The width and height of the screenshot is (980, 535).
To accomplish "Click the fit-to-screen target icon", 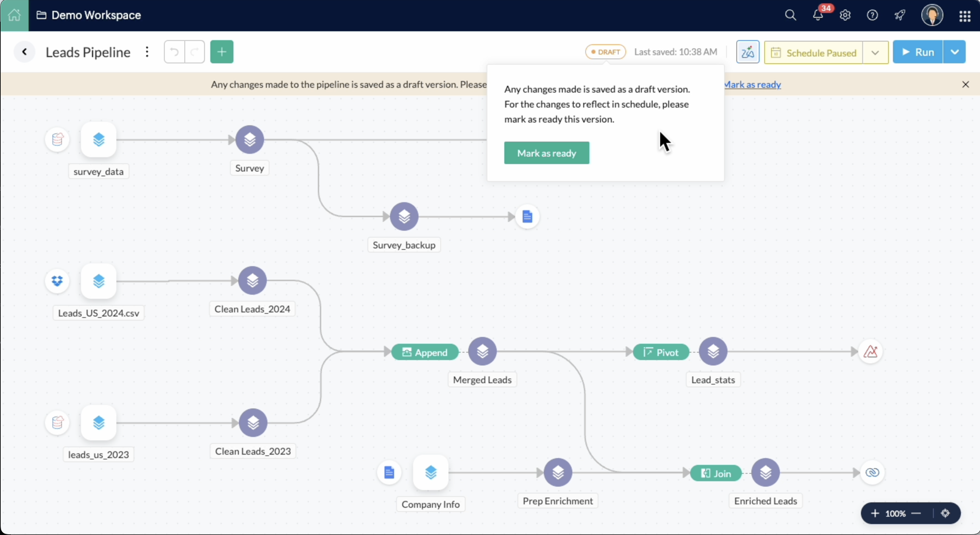I will [x=945, y=513].
